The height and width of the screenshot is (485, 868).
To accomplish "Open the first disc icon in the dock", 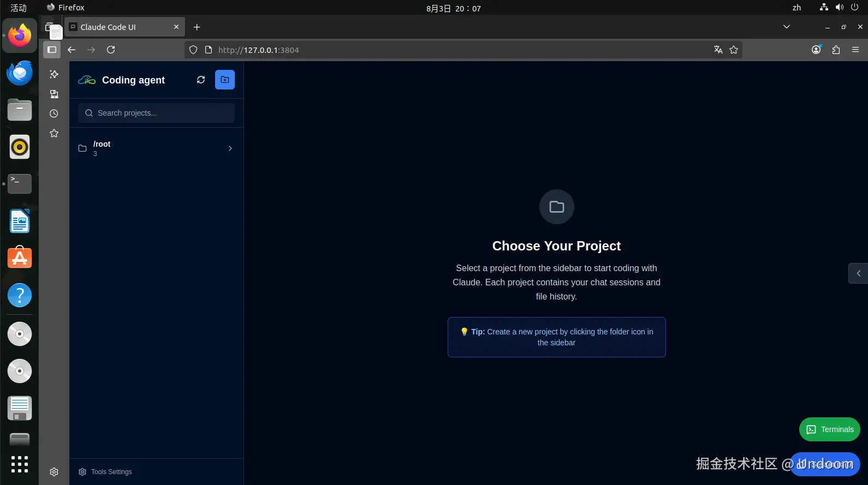I will click(20, 334).
